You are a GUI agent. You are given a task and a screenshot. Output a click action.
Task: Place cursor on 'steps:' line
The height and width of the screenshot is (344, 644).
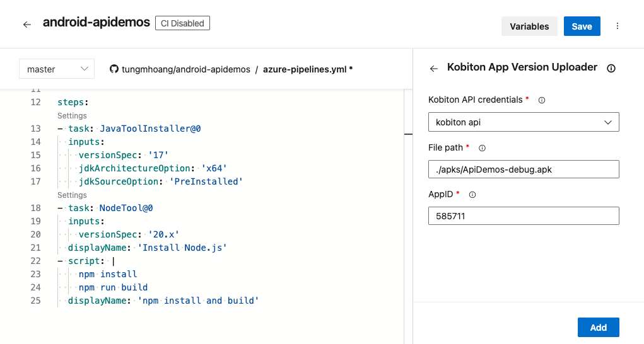coord(73,102)
